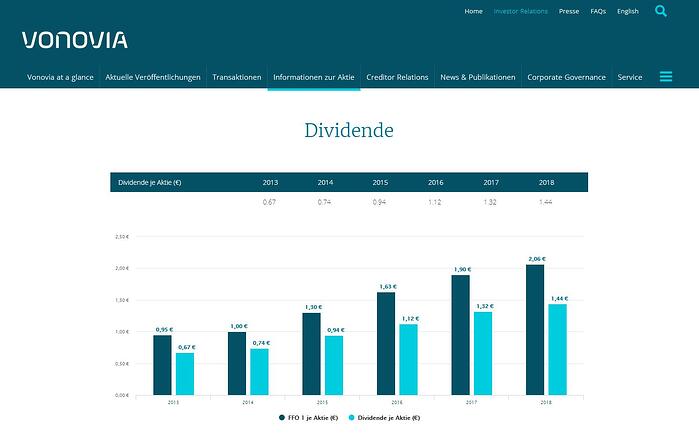Image resolution: width=699 pixels, height=438 pixels.
Task: Click the 2016 dividend bar labeled 1,12 €
Action: point(408,360)
